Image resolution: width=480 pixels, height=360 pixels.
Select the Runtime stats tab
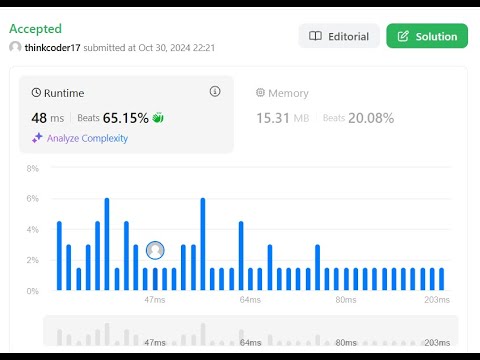tap(126, 114)
